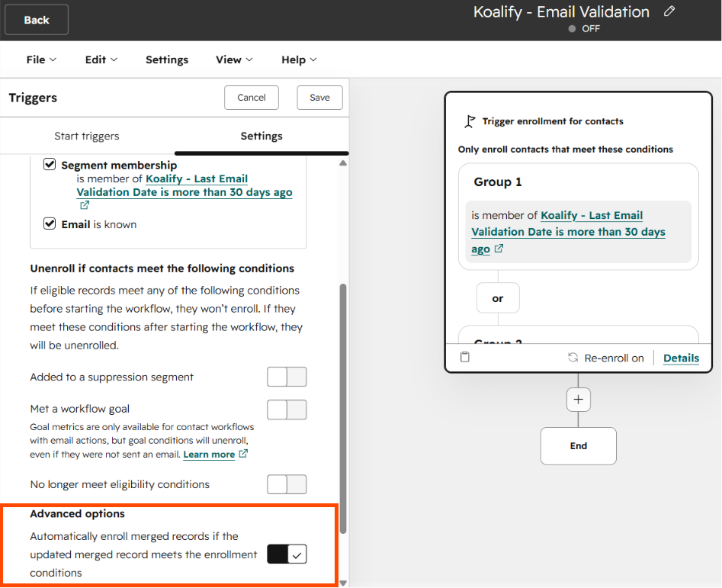Click Trigger enrollment for contacts heading
This screenshot has height=588, width=722.
553,121
